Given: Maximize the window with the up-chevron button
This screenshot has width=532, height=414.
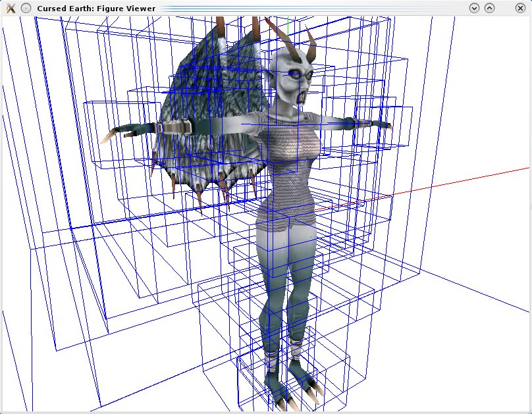Looking at the screenshot, I should coord(489,8).
